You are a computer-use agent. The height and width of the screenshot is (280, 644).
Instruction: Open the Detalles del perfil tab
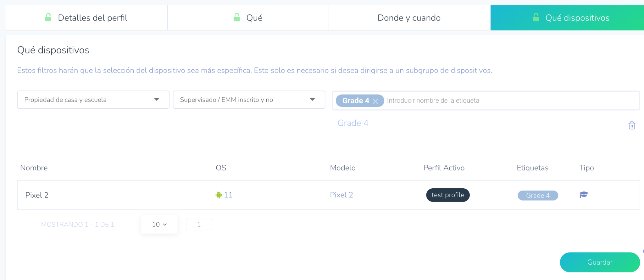point(92,18)
